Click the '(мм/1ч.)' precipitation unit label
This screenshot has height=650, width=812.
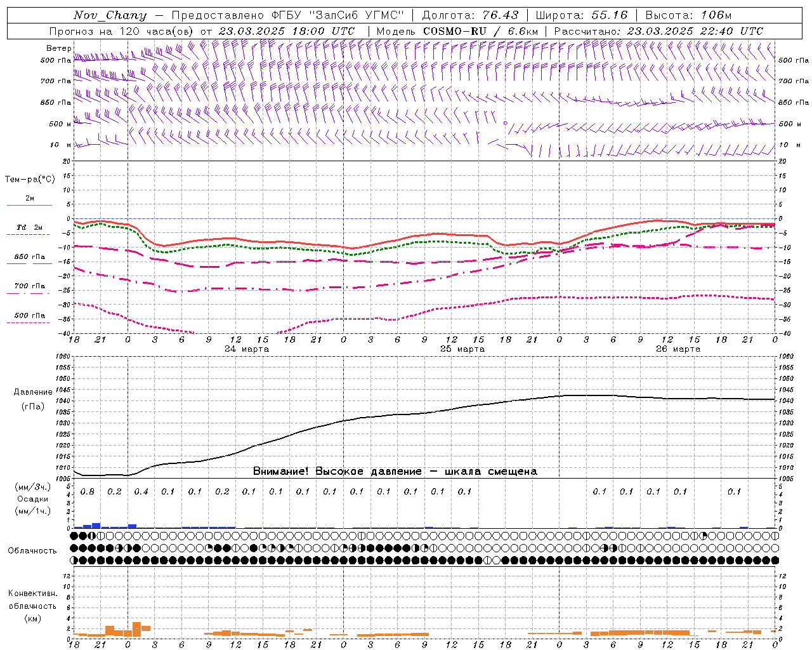point(33,511)
